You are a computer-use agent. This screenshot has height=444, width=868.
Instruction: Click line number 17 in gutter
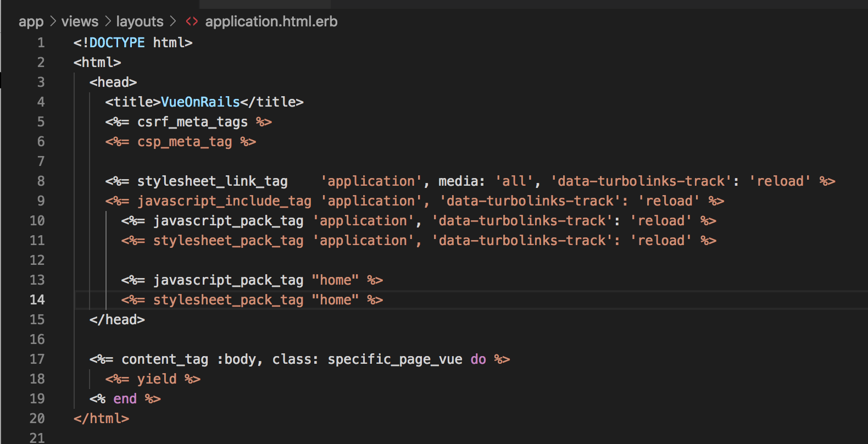pos(37,359)
